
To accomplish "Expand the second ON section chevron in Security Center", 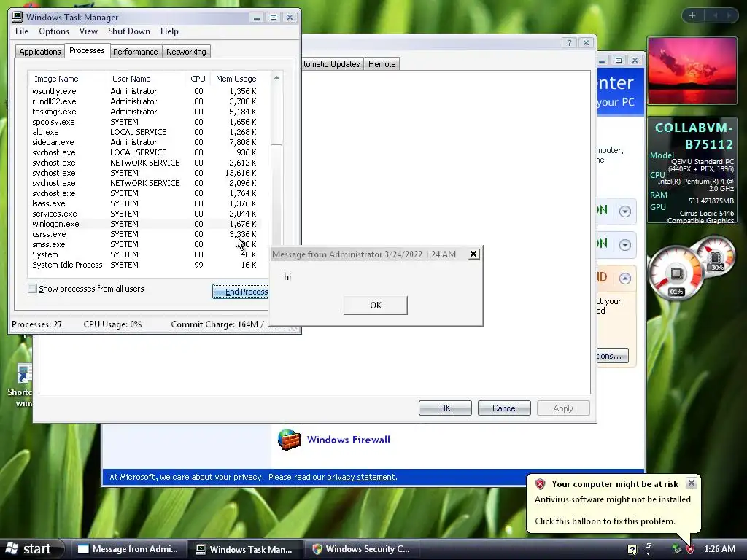I will pyautogui.click(x=624, y=245).
